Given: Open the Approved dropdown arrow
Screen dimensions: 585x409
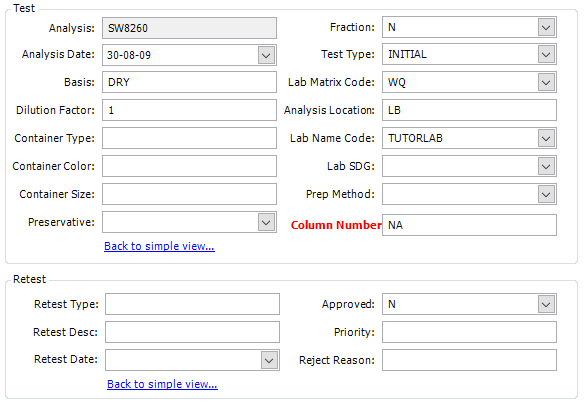Looking at the screenshot, I should [546, 305].
